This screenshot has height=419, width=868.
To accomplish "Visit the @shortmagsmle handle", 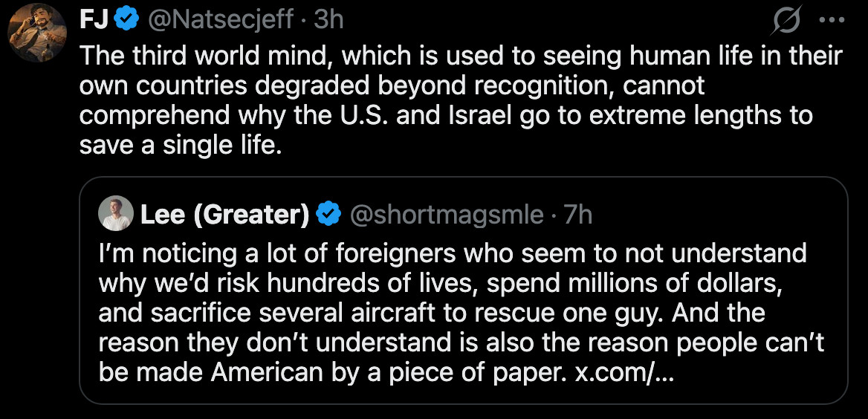I will pyautogui.click(x=446, y=215).
